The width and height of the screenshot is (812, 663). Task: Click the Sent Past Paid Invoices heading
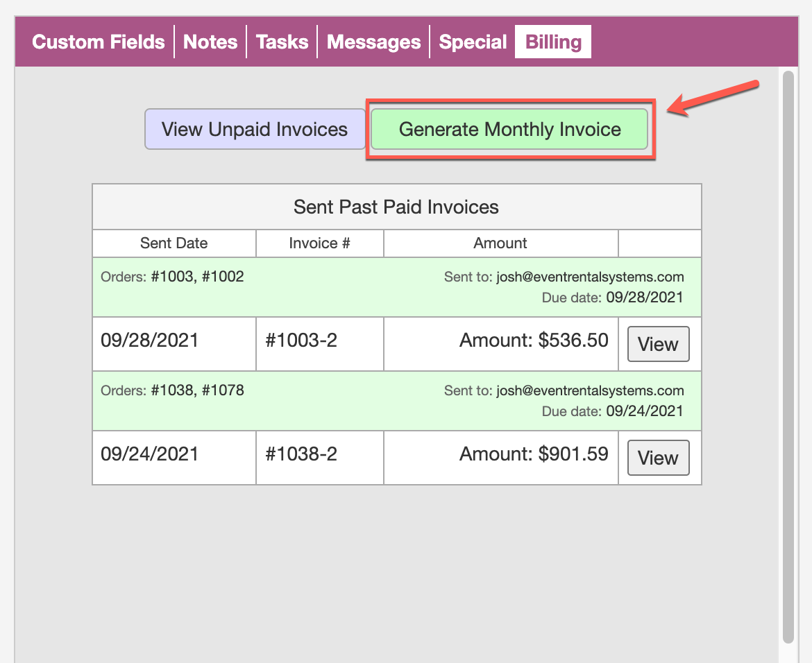pyautogui.click(x=396, y=207)
